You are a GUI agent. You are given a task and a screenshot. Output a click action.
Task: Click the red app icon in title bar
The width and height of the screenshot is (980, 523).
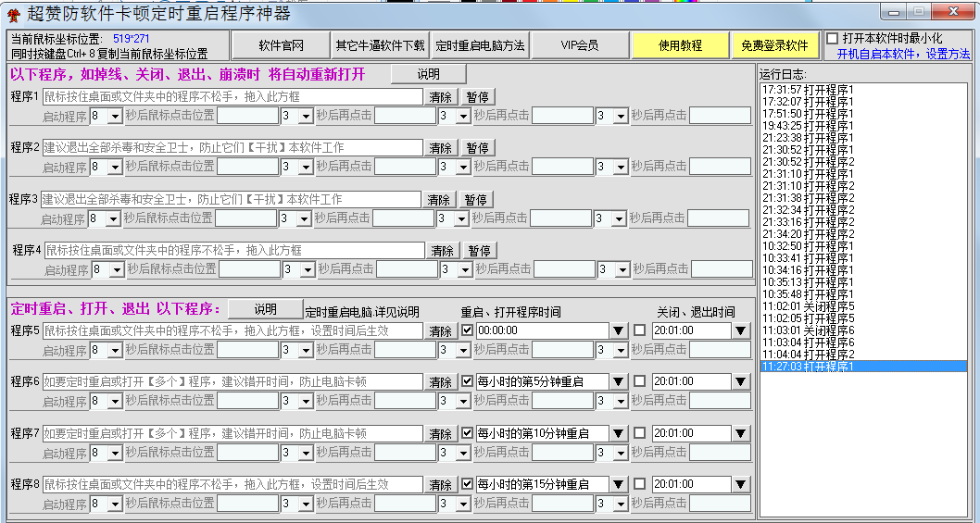(x=13, y=14)
